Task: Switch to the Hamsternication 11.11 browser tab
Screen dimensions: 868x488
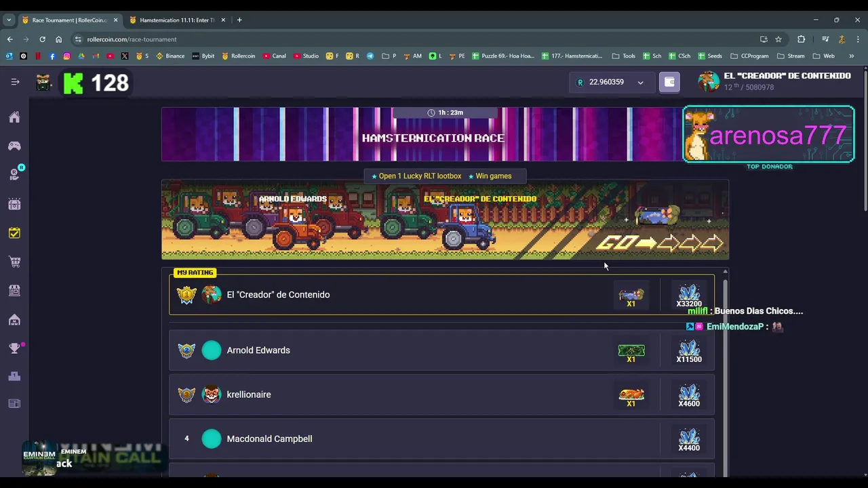Action: coord(177,20)
